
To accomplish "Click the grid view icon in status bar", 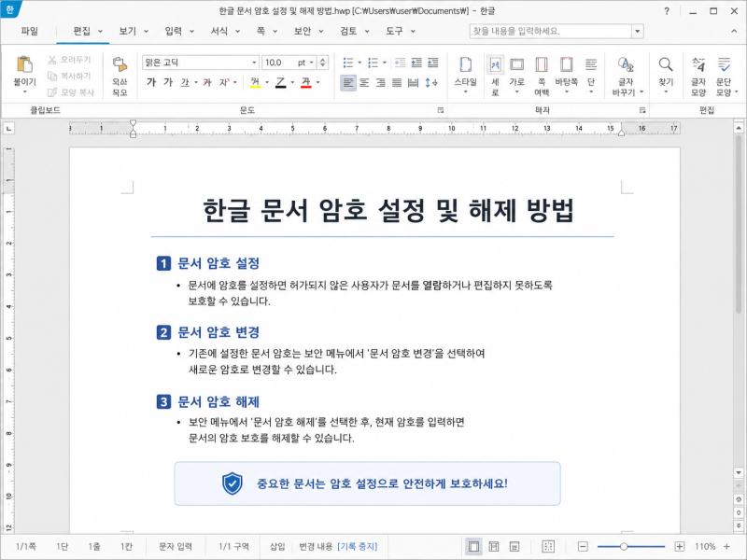I will tap(548, 546).
